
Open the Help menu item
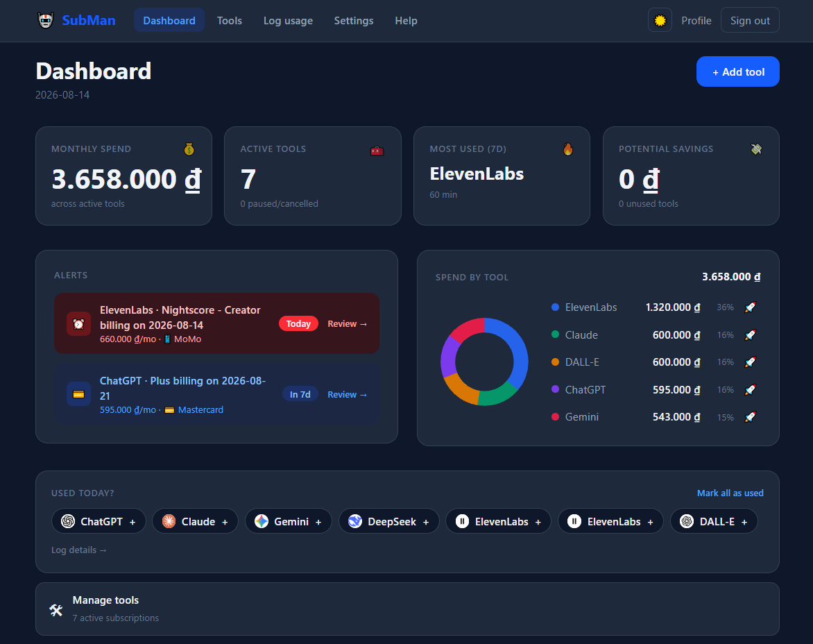(406, 20)
